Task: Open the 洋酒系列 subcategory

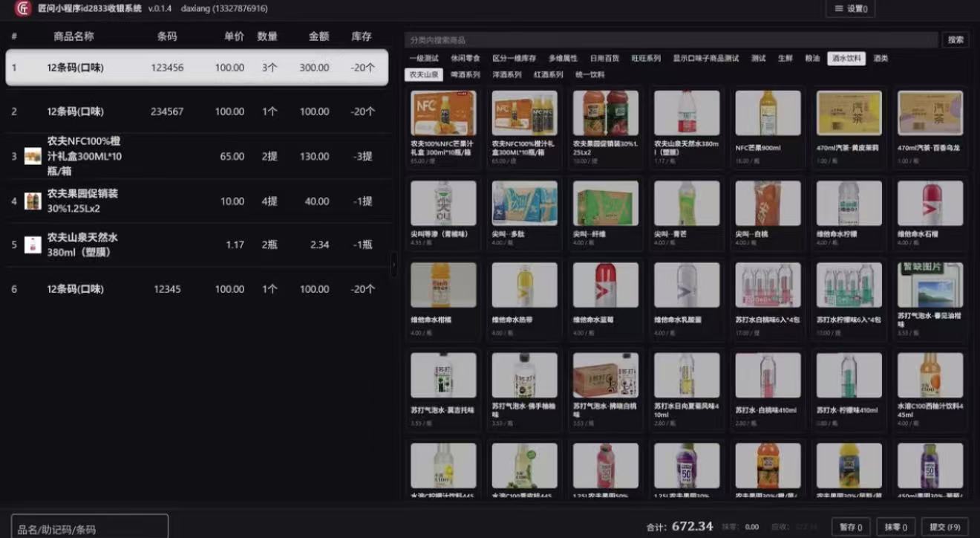Action: [x=507, y=75]
